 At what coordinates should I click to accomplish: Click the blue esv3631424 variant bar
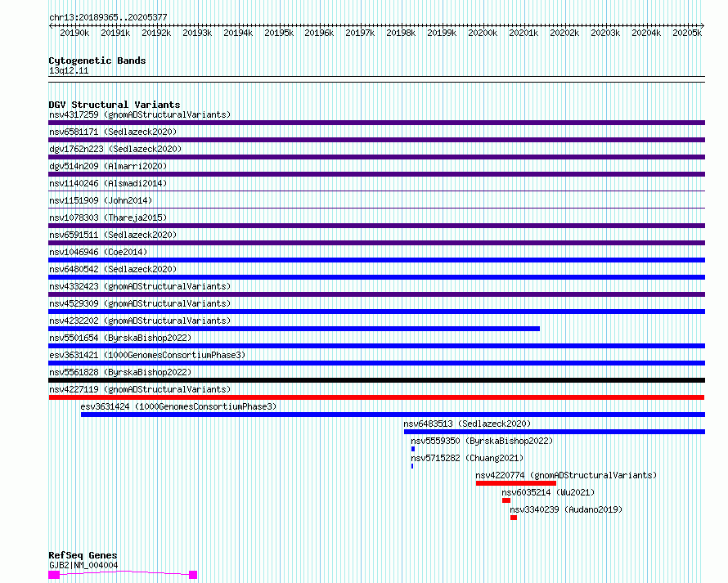[393, 415]
